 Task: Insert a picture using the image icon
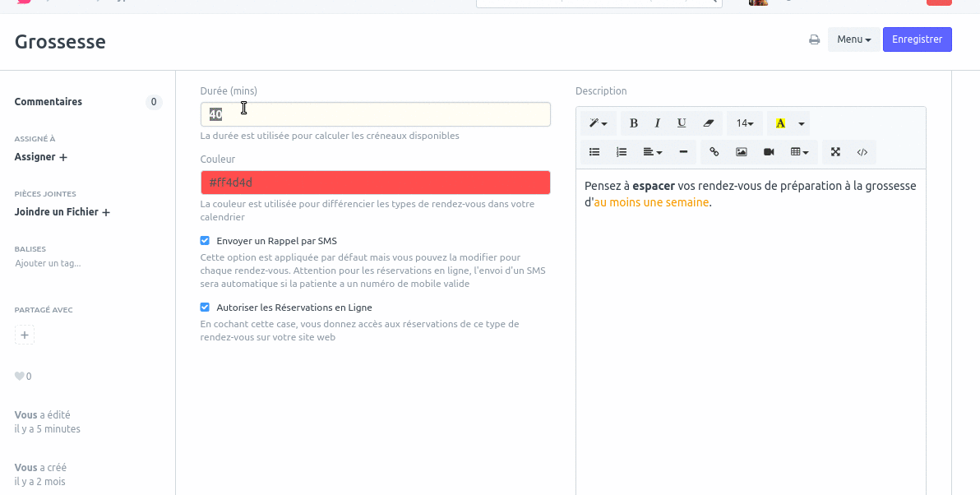pyautogui.click(x=741, y=152)
